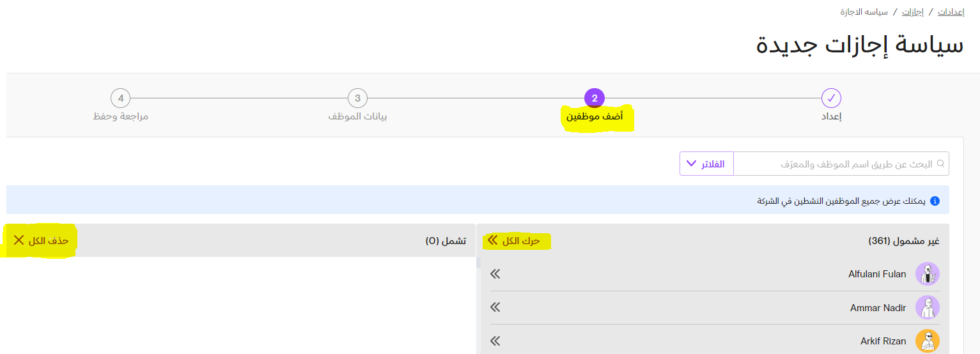Click Arkif Rizan avatar picture
The image size is (980, 354).
[928, 341]
